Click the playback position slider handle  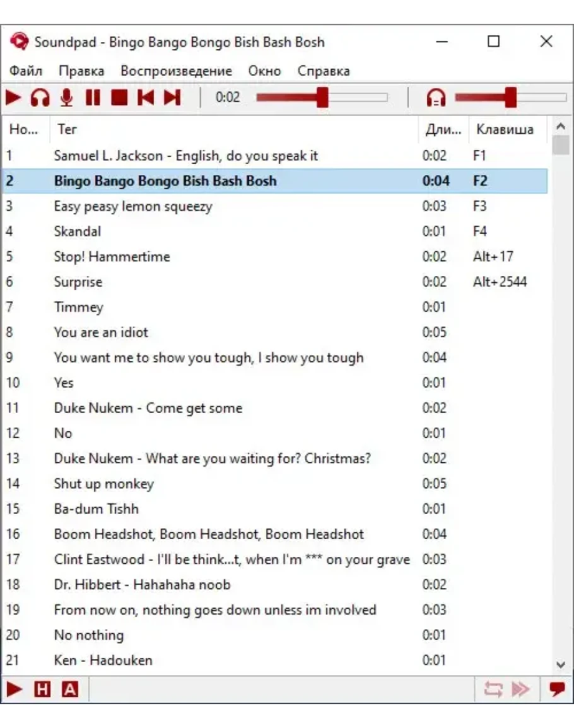tap(322, 98)
